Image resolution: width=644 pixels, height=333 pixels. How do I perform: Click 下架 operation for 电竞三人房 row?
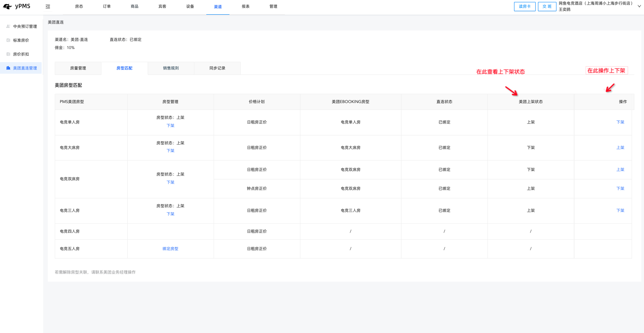click(620, 211)
